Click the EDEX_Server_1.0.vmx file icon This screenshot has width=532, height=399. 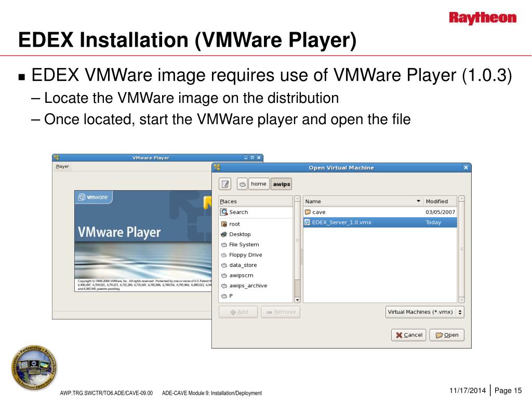(308, 222)
